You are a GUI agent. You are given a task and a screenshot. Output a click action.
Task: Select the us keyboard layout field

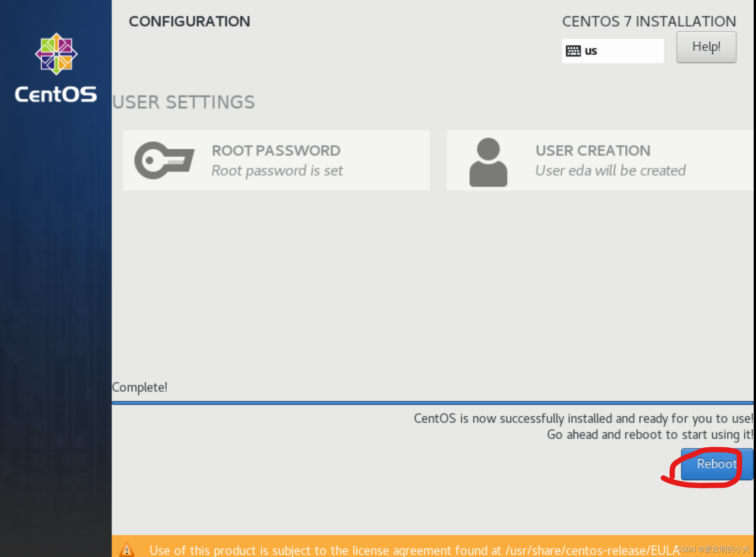[613, 51]
